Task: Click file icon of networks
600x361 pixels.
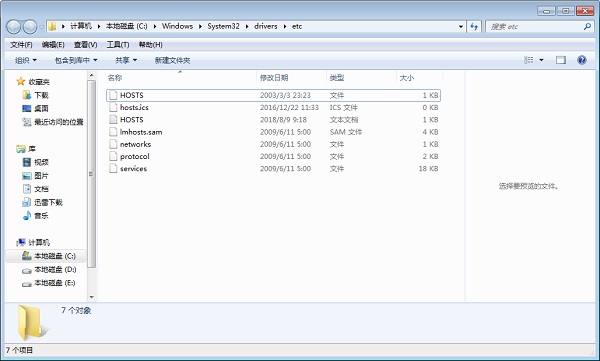Action: [x=113, y=144]
